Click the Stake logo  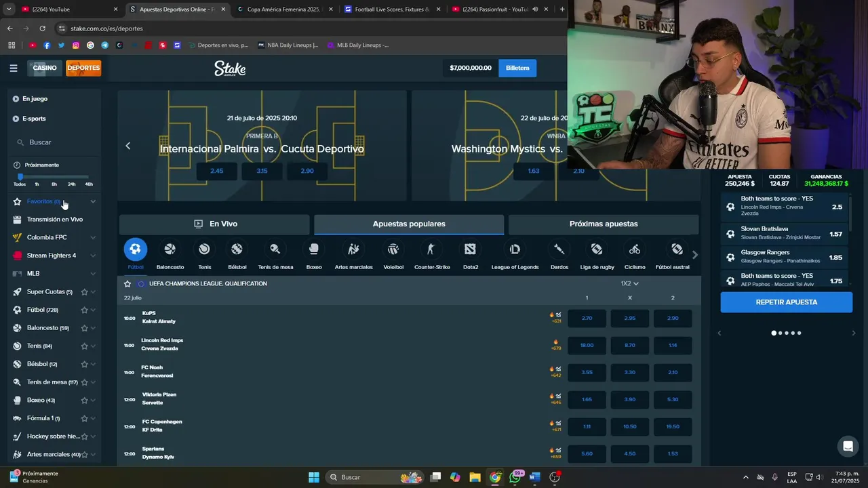[230, 68]
